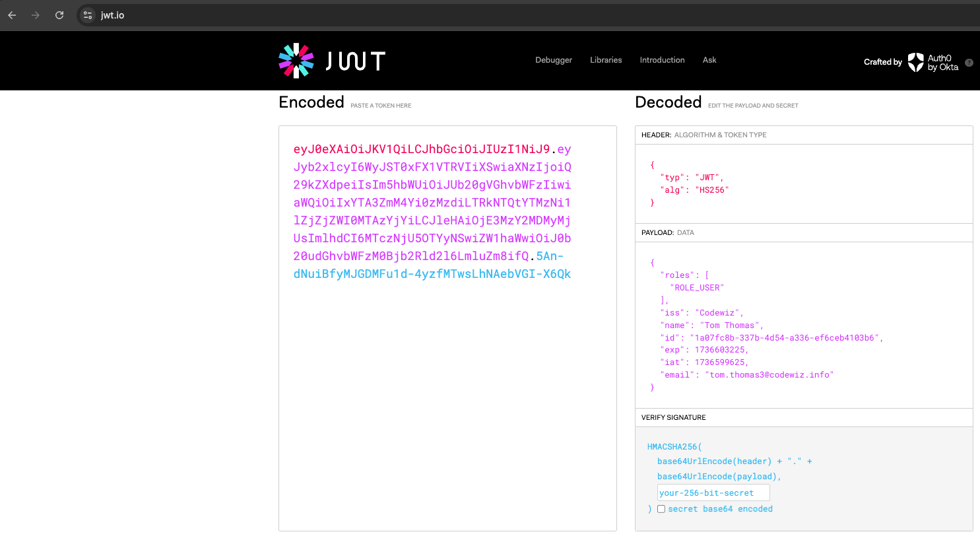Click the Crafted by Auth0 by Okta text
This screenshot has width=980, height=540.
point(882,62)
